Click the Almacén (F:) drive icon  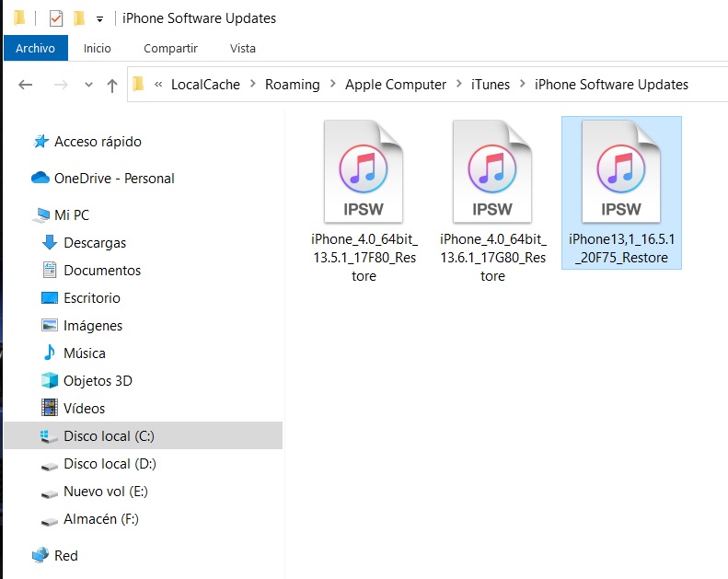tap(49, 521)
